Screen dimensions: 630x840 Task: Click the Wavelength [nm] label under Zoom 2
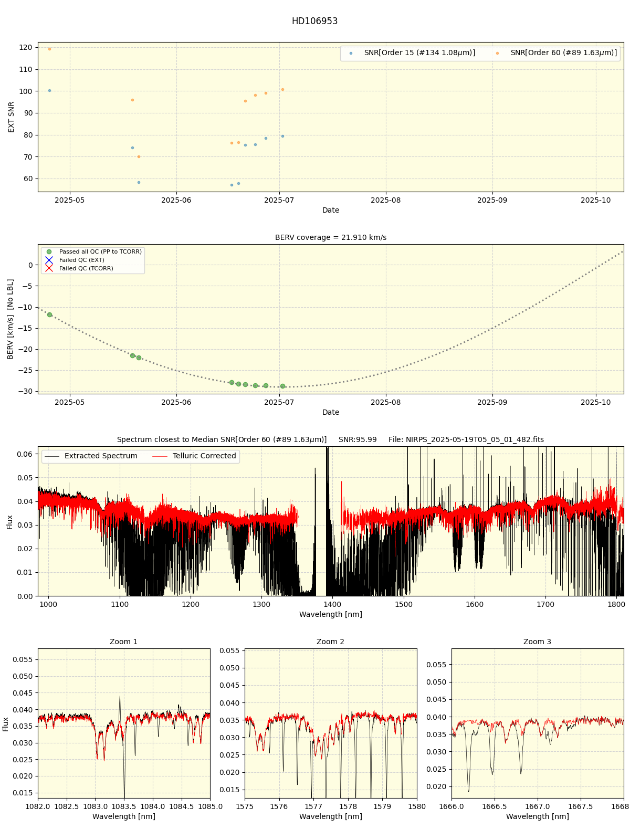tap(331, 817)
